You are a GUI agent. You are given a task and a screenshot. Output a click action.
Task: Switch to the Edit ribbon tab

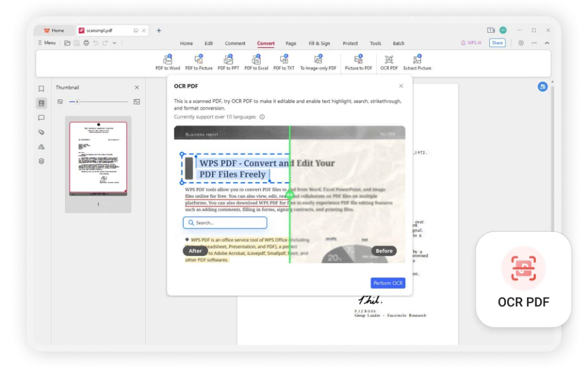pyautogui.click(x=208, y=43)
